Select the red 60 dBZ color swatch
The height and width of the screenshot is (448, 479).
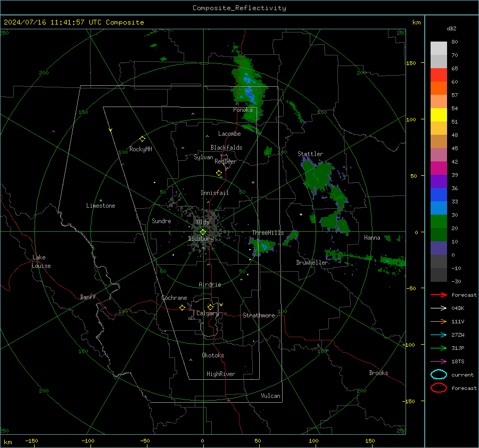439,75
